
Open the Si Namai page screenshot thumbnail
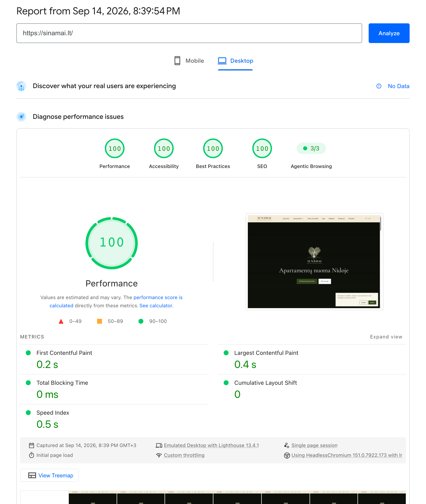tap(314, 261)
